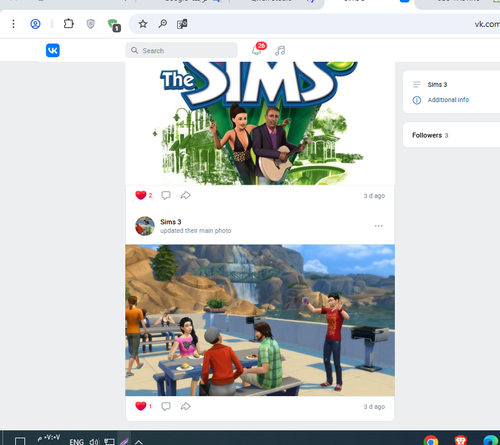Open the three-dot post options menu
Screen dimensions: 500x445
pyautogui.click(x=379, y=226)
